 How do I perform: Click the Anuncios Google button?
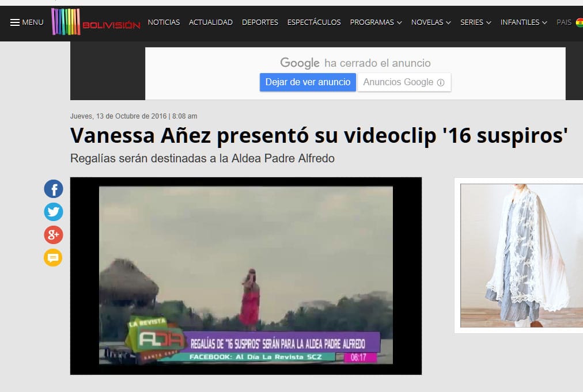tap(404, 82)
